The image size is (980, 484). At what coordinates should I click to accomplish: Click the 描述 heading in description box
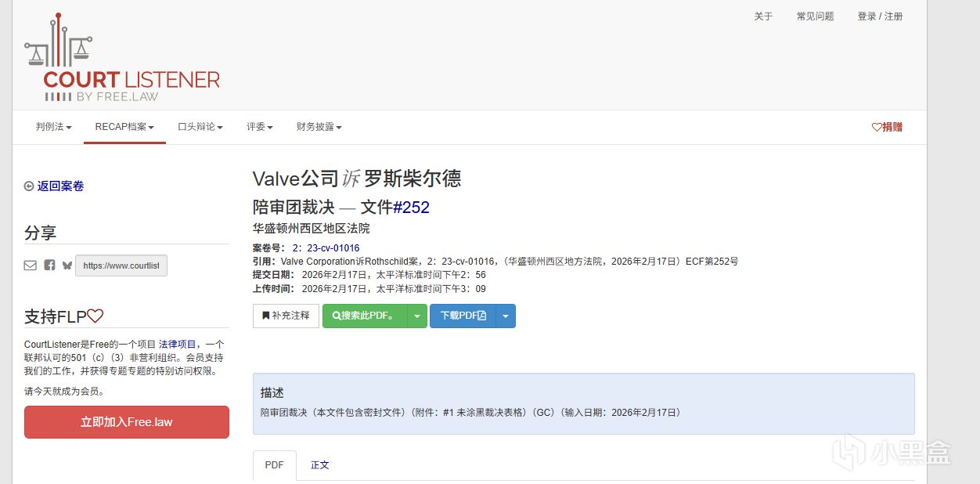click(x=272, y=393)
